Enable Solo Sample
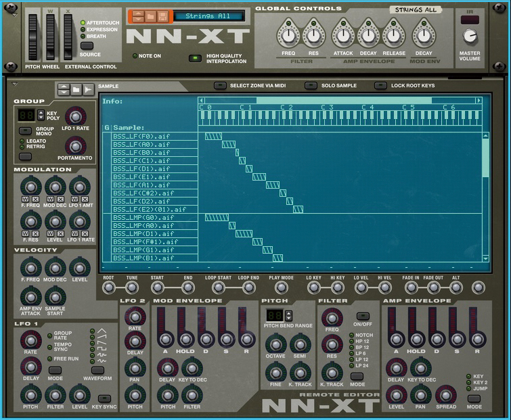The image size is (511, 420). coord(311,86)
